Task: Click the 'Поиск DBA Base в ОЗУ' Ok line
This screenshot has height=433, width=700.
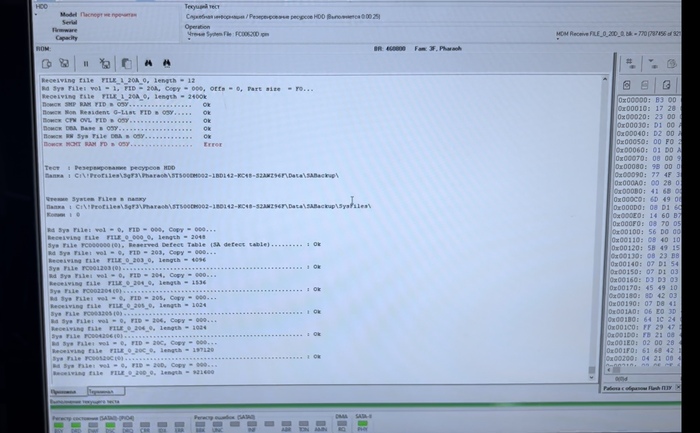Action: [x=127, y=129]
